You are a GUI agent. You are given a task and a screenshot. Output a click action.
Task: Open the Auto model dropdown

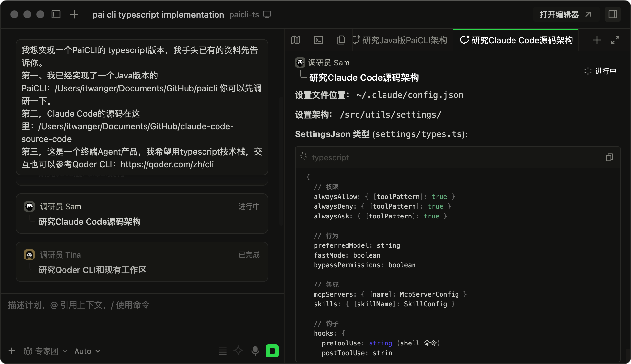click(x=87, y=351)
